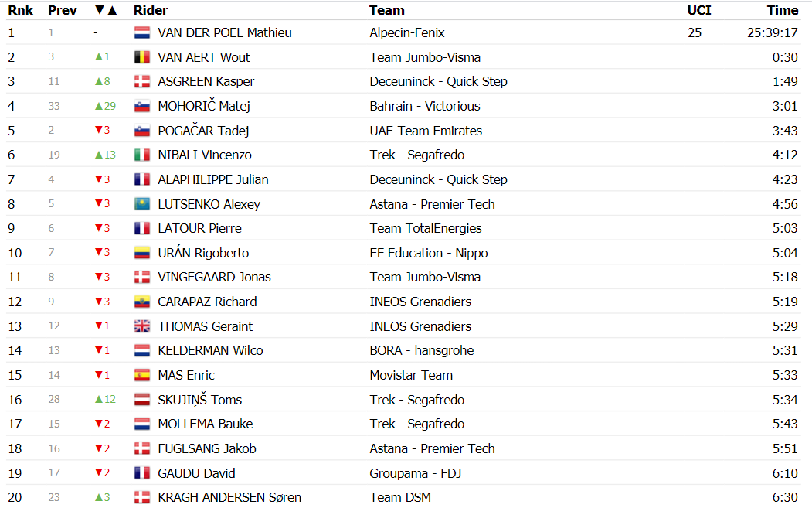
Task: Click the Belgian flag beside Van Aert
Action: pyautogui.click(x=142, y=57)
